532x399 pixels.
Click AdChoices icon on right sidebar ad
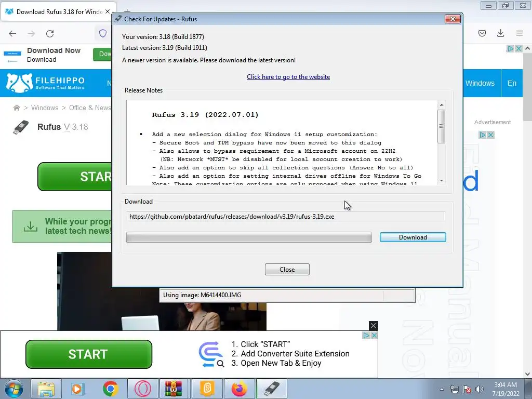(x=482, y=135)
